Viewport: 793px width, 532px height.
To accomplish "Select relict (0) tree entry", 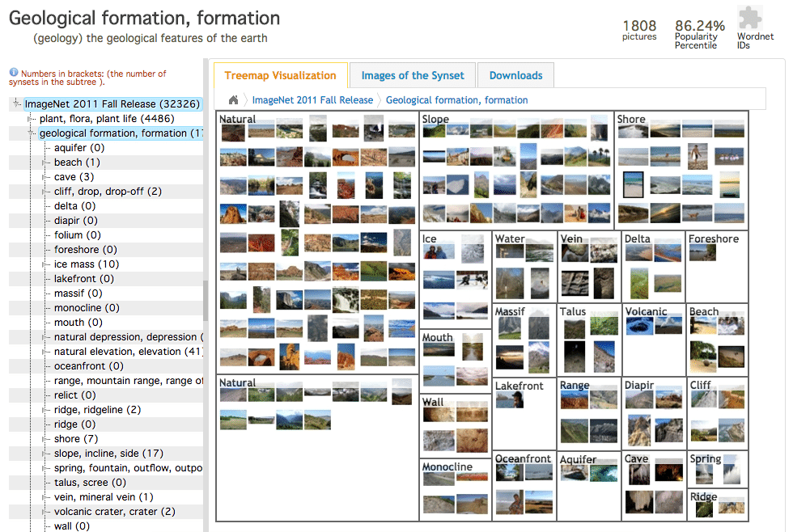I will (x=74, y=395).
